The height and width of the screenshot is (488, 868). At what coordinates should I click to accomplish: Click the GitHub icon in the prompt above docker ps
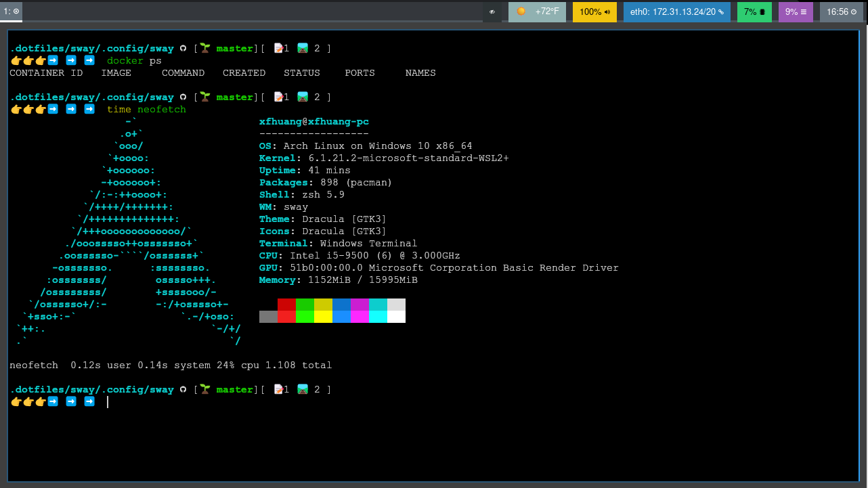point(183,49)
